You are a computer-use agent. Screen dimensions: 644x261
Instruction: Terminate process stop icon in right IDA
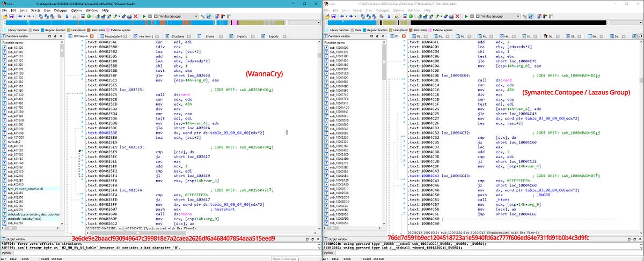[478, 17]
